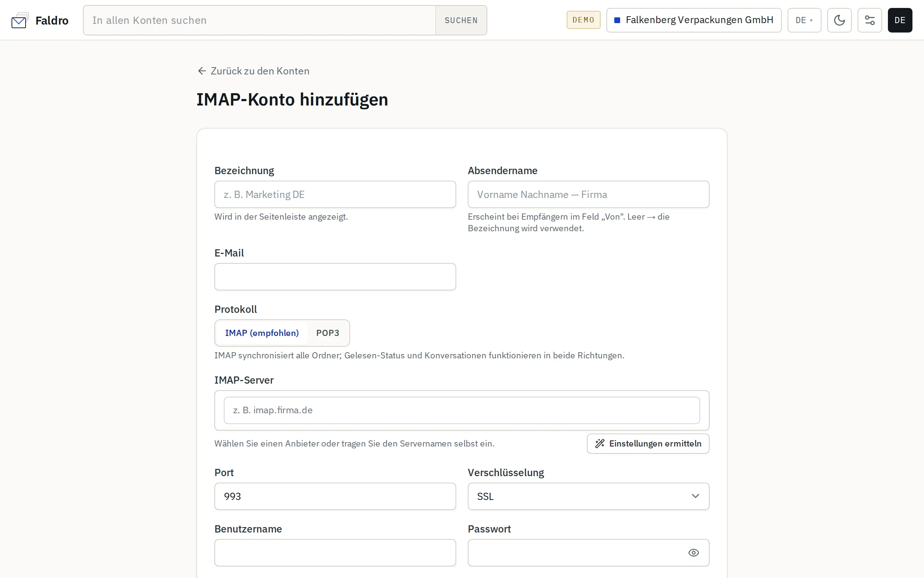The height and width of the screenshot is (578, 924).
Task: Click the Faldro envelope logo
Action: (x=20, y=20)
